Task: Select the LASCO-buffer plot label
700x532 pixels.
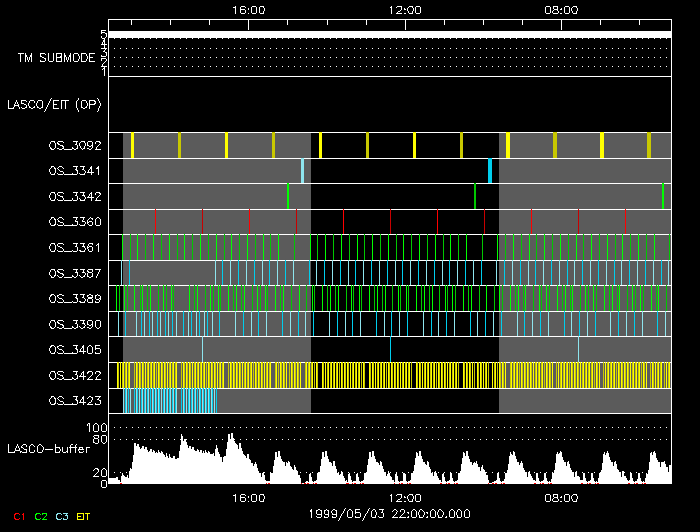Action: click(x=48, y=450)
